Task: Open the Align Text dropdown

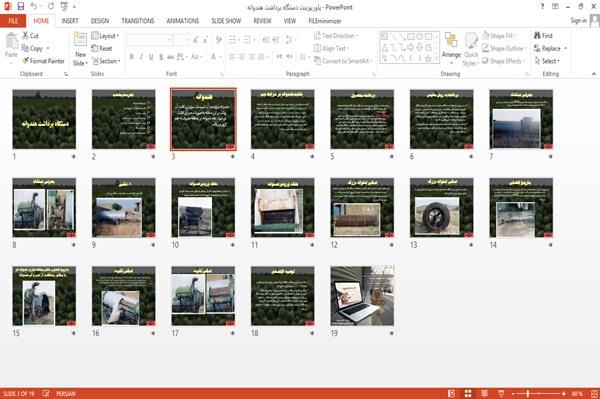Action: click(x=332, y=48)
